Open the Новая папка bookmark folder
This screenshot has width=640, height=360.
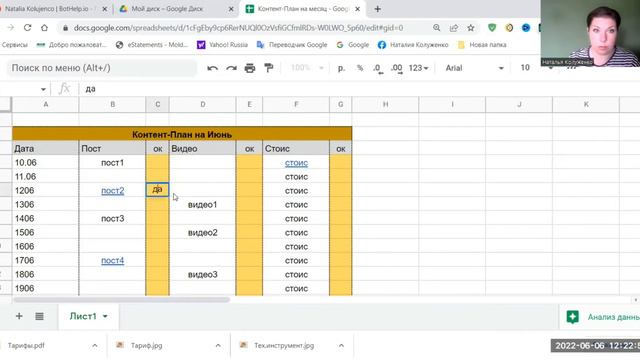[482, 45]
